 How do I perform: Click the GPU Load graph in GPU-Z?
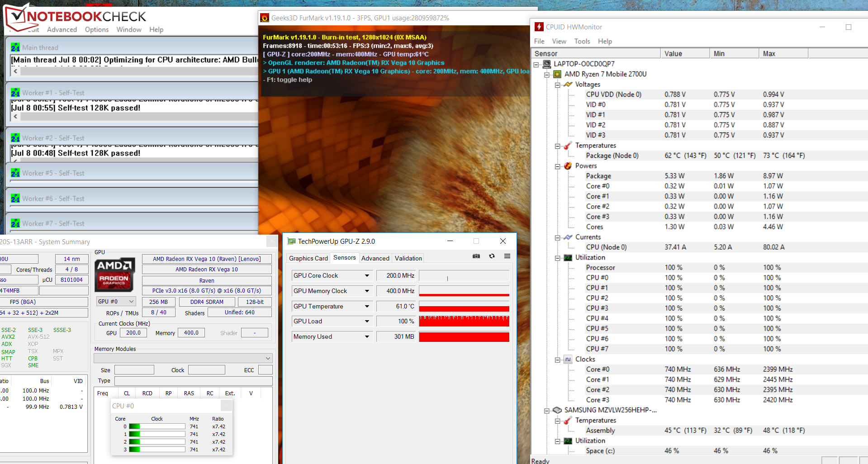[x=464, y=322]
